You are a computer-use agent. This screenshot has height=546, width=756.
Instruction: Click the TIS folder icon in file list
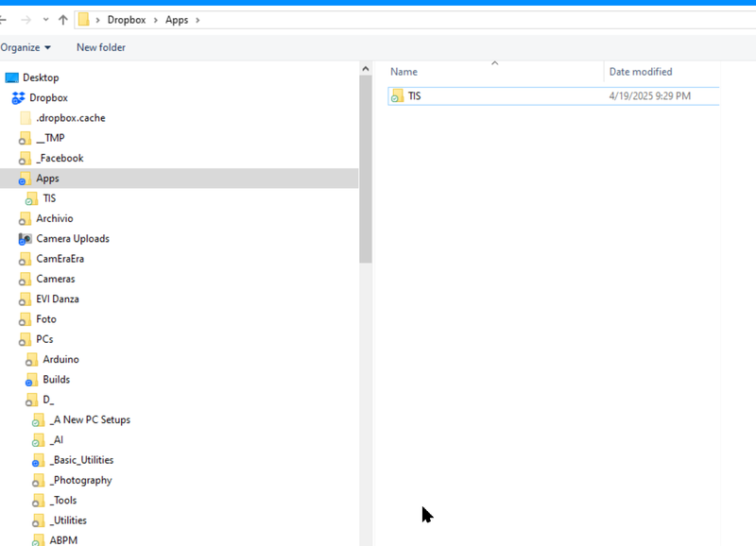[398, 96]
